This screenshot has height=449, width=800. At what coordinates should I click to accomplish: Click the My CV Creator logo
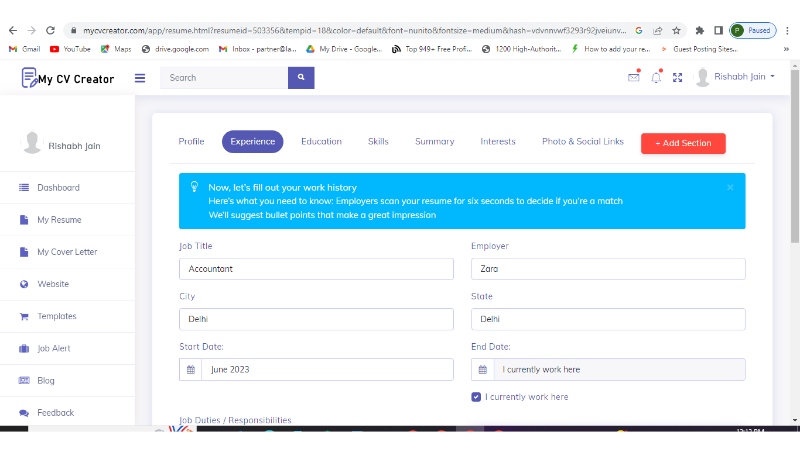[68, 78]
